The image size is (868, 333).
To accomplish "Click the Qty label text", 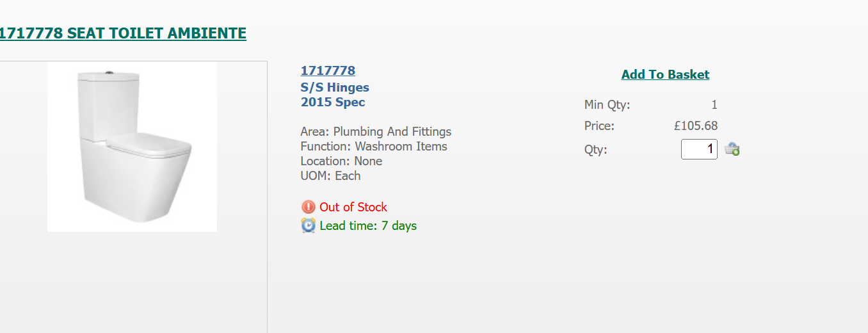I will tap(595, 150).
